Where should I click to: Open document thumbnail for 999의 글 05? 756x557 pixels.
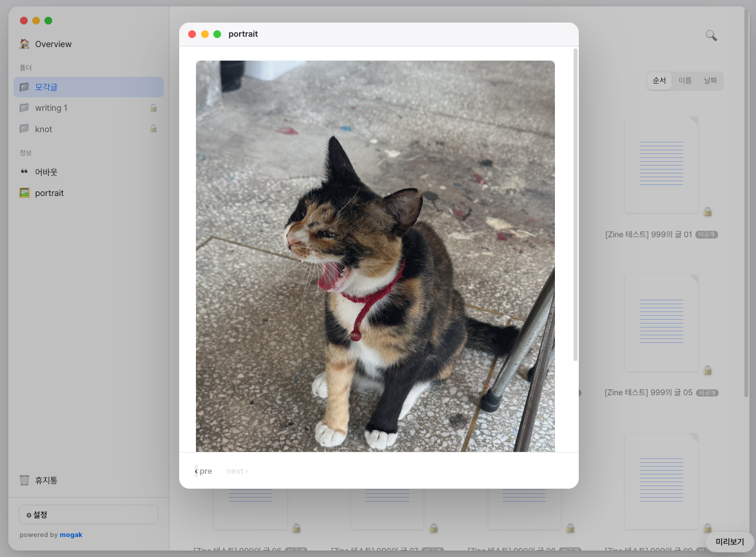[x=661, y=323]
